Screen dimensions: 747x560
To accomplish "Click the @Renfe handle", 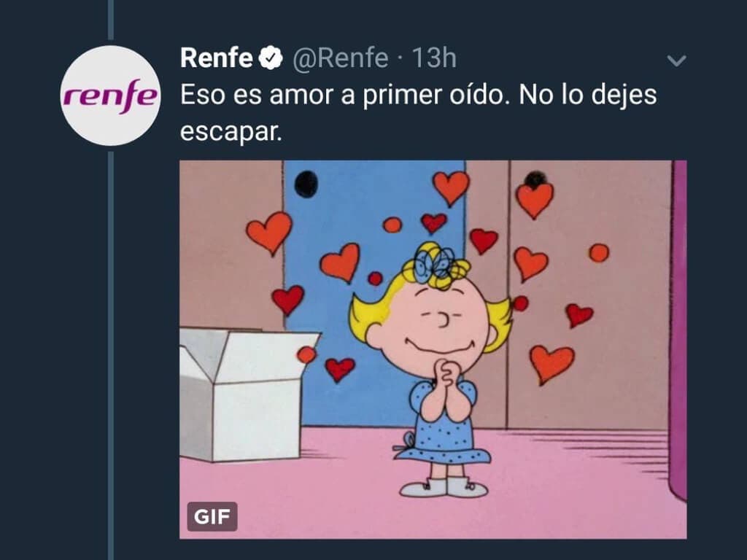I will pyautogui.click(x=340, y=58).
